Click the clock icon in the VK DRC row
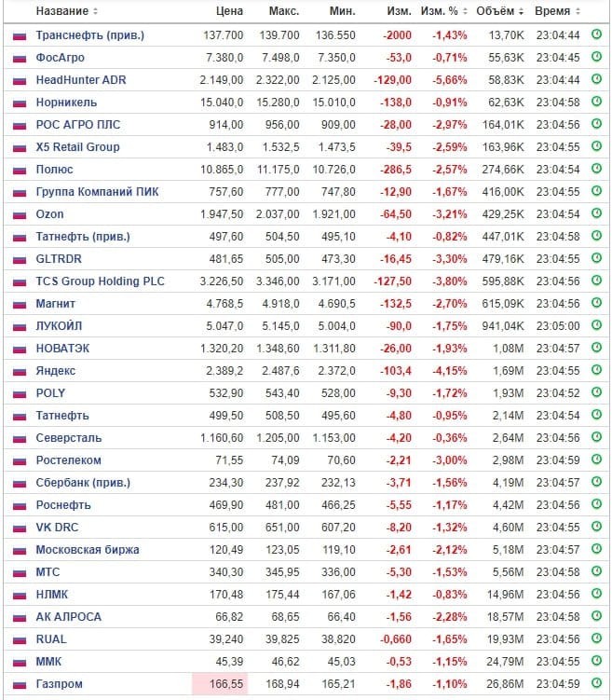This screenshot has width=612, height=700. [597, 528]
